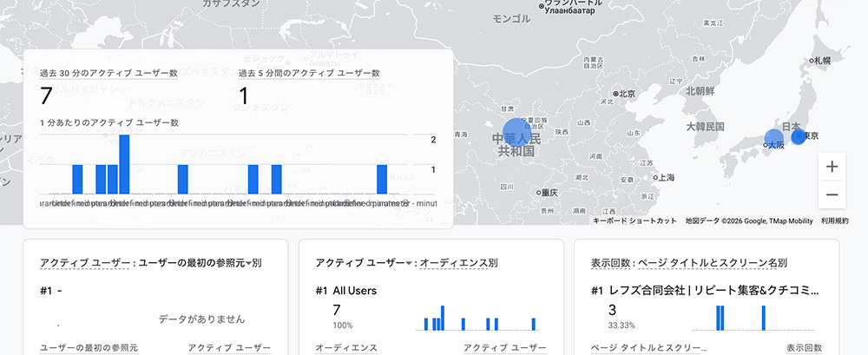The image size is (868, 355).
Task: Click the ページ タイトルとスクリー… column header
Action: click(649, 348)
